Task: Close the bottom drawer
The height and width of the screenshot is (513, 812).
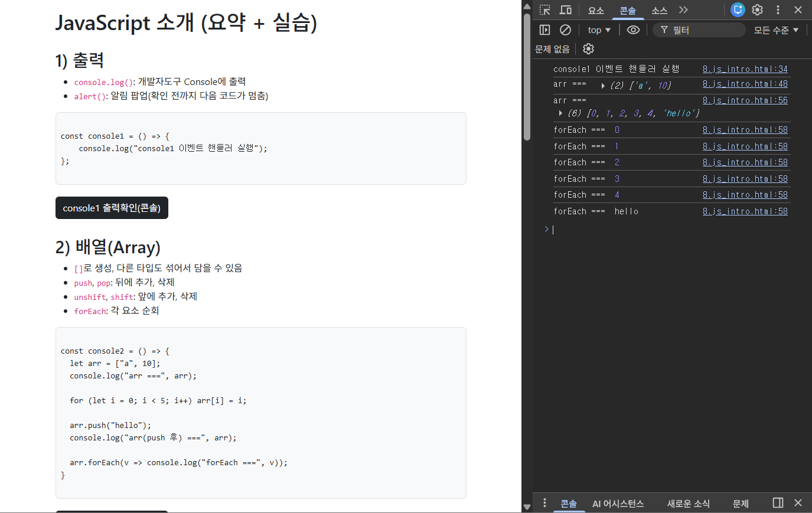Action: (x=798, y=502)
